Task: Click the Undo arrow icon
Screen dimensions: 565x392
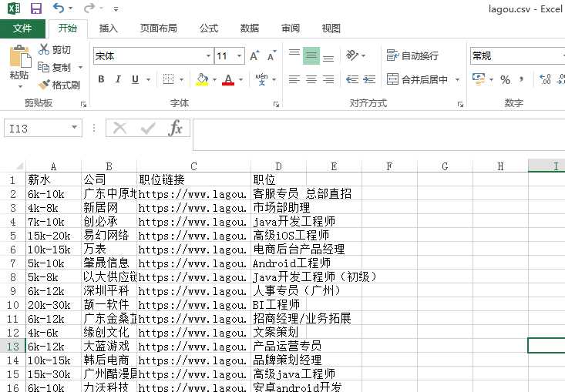Action: pos(59,8)
